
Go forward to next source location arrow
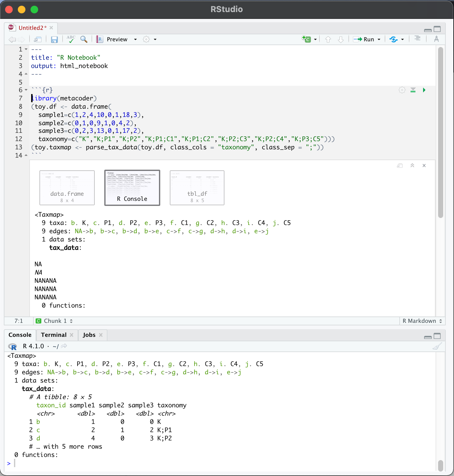[21, 39]
